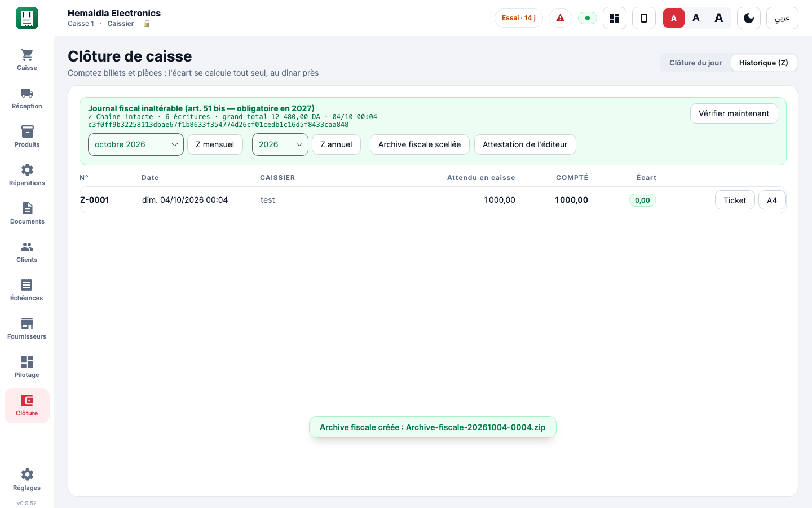Click the N° column header
Image resolution: width=812 pixels, height=508 pixels.
84,178
